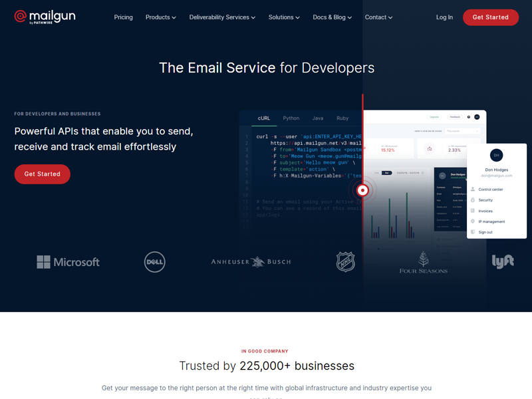Click the date range field in dashboard chart
The width and height of the screenshot is (532, 399).
(410, 173)
